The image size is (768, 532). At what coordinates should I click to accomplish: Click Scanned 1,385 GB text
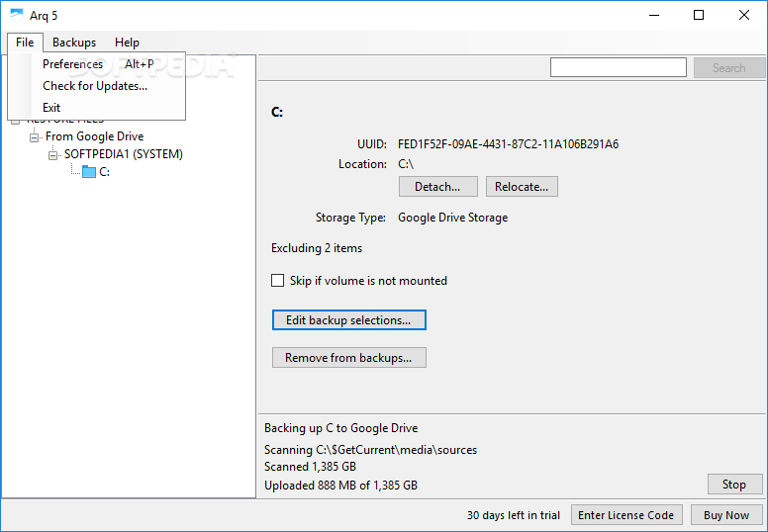pyautogui.click(x=310, y=467)
